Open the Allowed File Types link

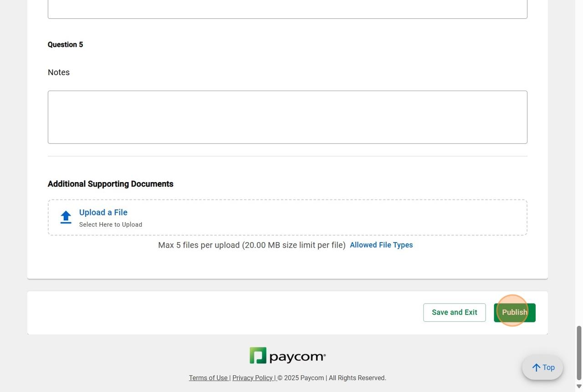pos(381,245)
